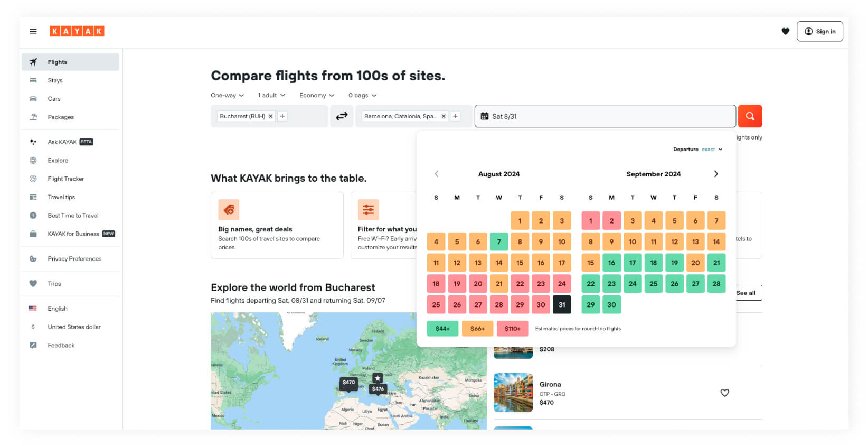Pick August 15 in the calendar
868x446 pixels.
(x=520, y=263)
